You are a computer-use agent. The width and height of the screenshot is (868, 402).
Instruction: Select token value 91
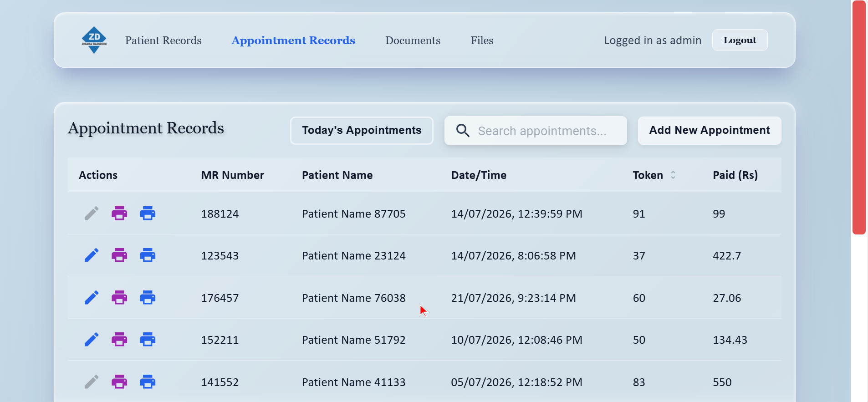click(639, 214)
